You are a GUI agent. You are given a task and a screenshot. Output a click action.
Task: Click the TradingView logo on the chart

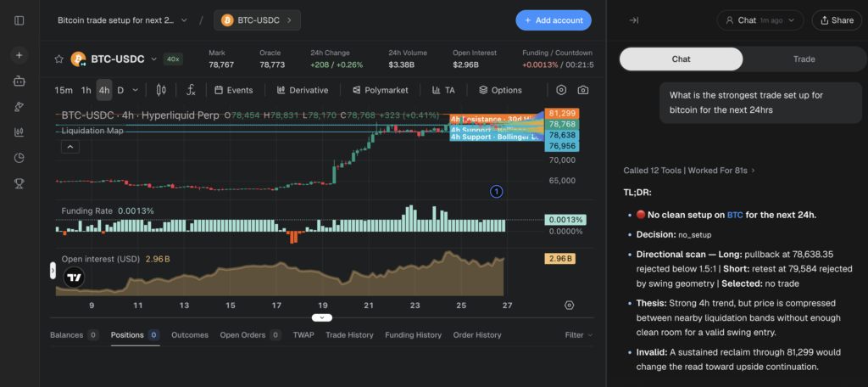click(x=75, y=277)
